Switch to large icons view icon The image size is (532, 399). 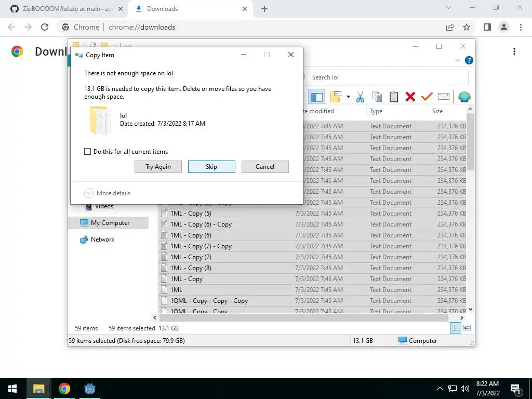pyautogui.click(x=467, y=328)
